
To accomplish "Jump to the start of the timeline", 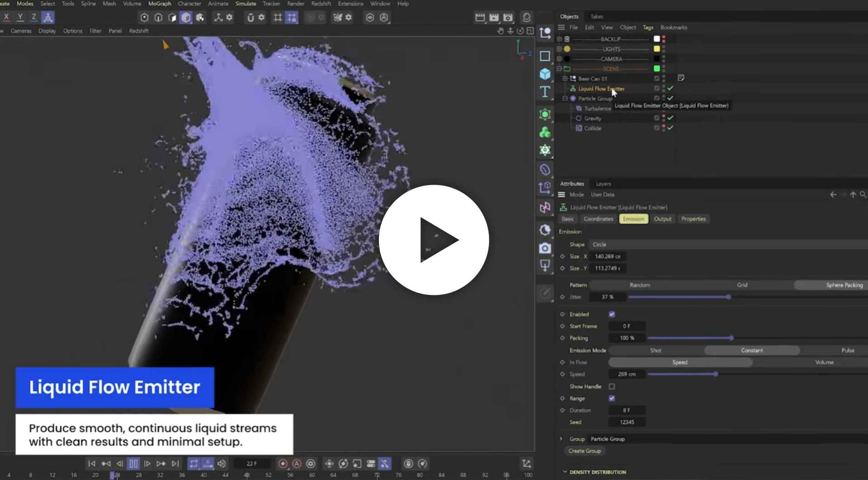I will click(92, 464).
